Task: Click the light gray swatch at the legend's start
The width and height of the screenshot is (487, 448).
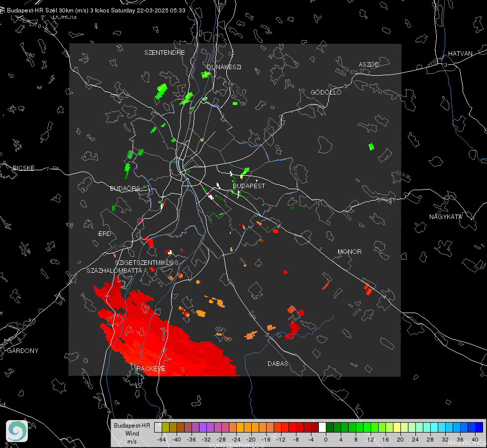Action: pyautogui.click(x=158, y=428)
